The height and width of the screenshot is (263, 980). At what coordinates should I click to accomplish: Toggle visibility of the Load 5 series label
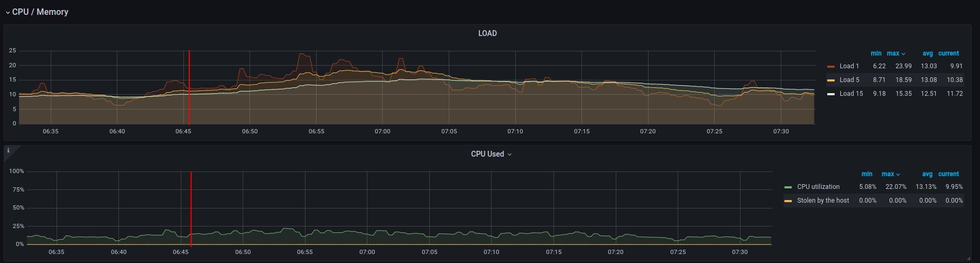tap(849, 80)
